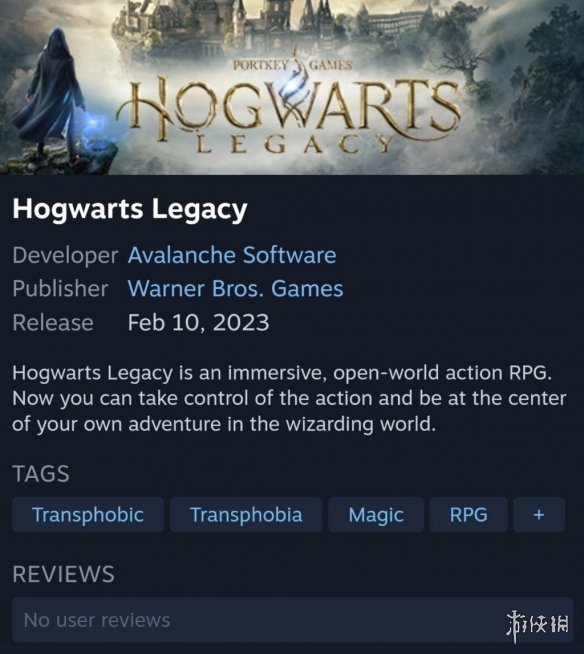Click the TAGS section header

41,474
